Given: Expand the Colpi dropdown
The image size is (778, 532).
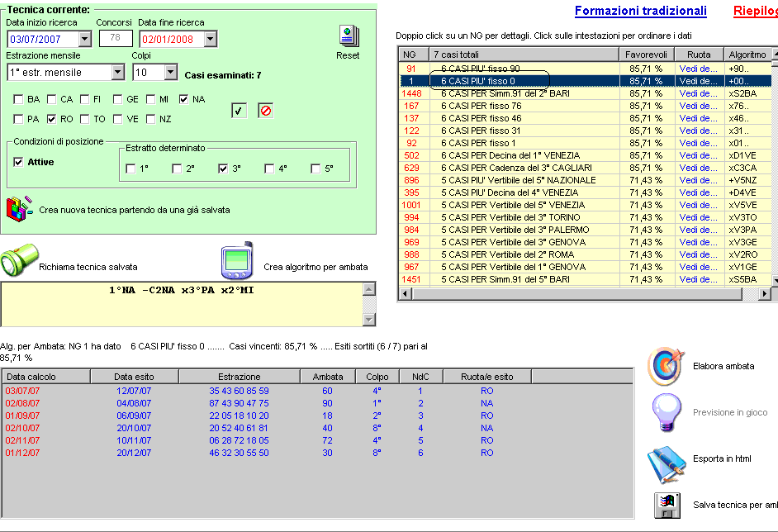Looking at the screenshot, I should pyautogui.click(x=171, y=73).
